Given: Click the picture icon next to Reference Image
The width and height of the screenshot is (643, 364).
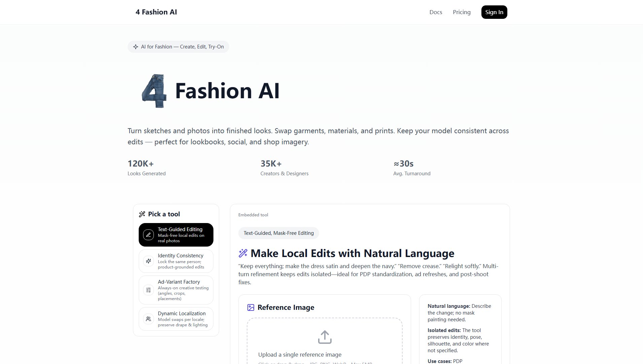Looking at the screenshot, I should tap(251, 307).
